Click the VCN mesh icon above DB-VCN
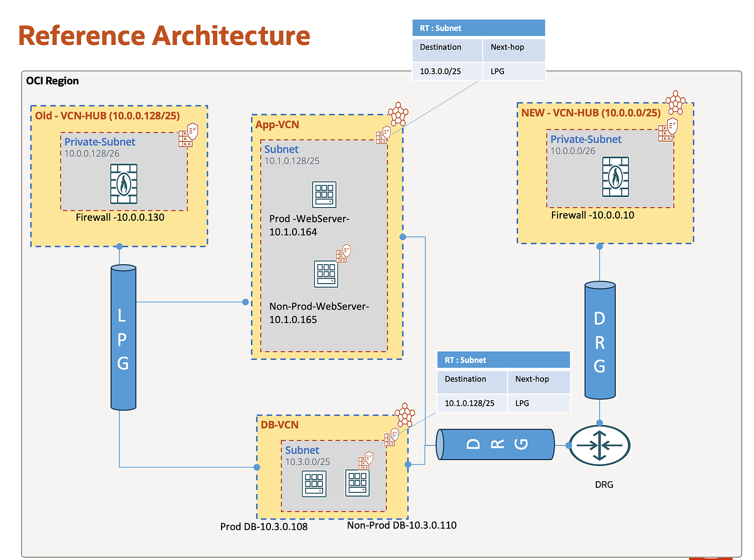 [x=404, y=415]
